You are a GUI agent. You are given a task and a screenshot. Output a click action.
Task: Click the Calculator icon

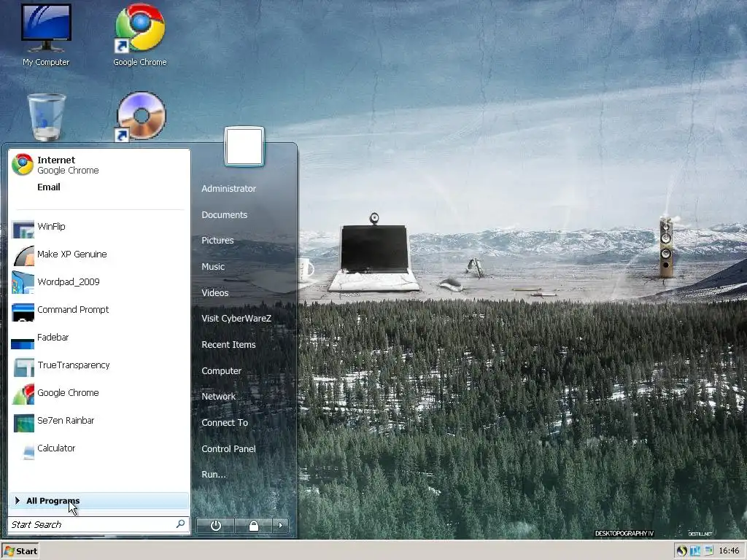28,452
